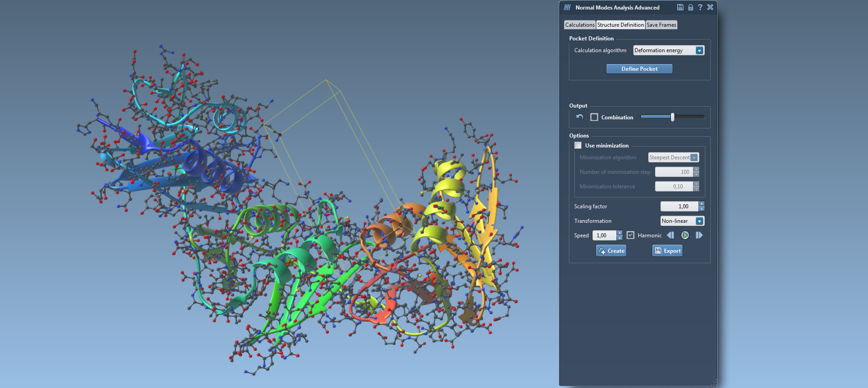868x388 pixels.
Task: Click the save icon in panel title bar
Action: 680,7
